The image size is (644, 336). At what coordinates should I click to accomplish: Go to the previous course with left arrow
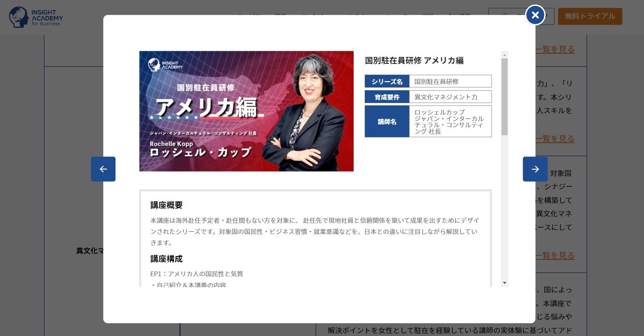pos(103,169)
